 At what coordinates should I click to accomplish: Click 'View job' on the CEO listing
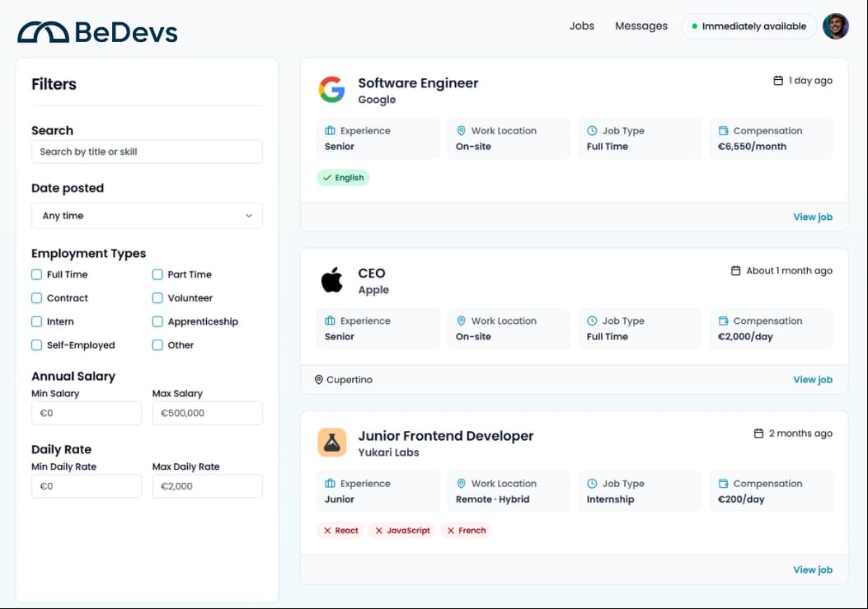[x=813, y=379]
